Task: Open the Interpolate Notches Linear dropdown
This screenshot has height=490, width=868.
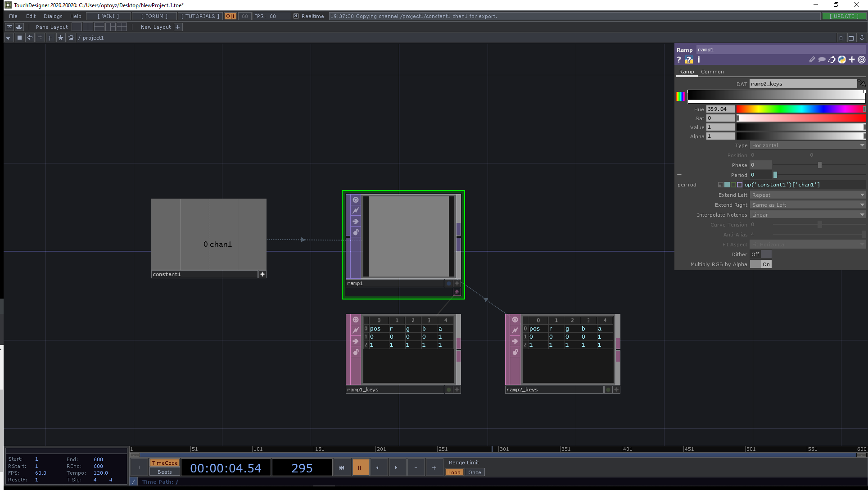Action: (807, 214)
